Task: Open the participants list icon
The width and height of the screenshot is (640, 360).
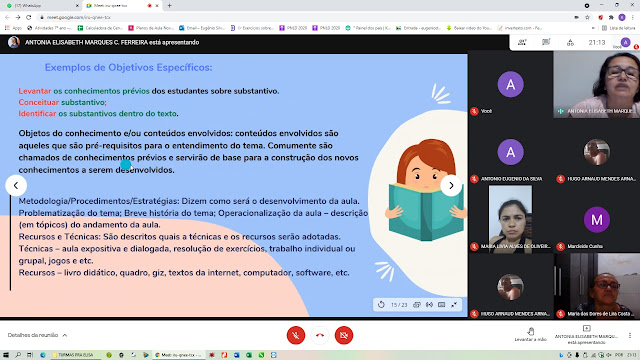Action: [522, 42]
